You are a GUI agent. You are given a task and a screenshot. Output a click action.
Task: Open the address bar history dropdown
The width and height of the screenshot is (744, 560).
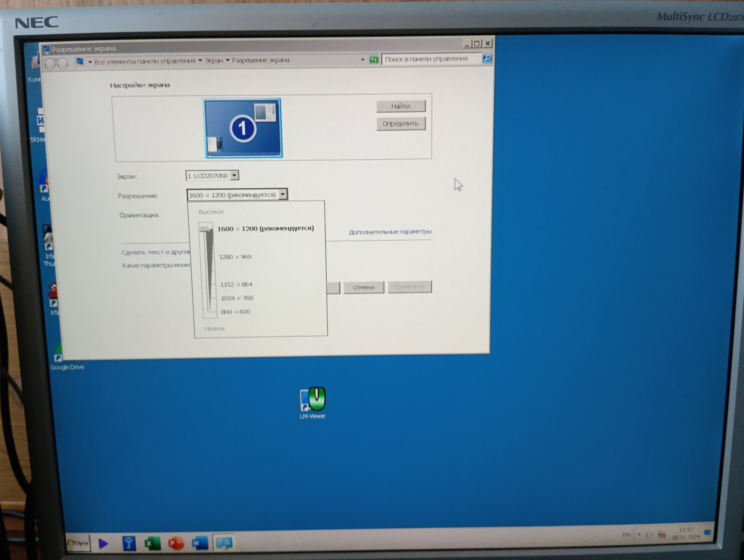[363, 60]
